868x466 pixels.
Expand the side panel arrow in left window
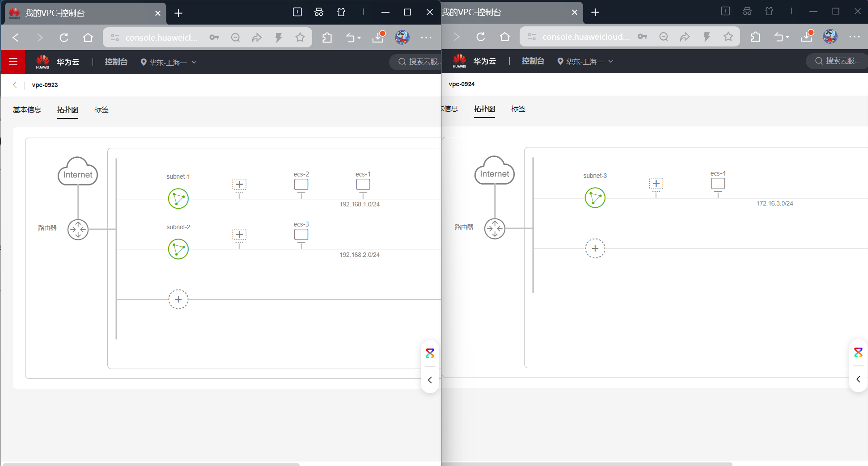[x=430, y=380]
